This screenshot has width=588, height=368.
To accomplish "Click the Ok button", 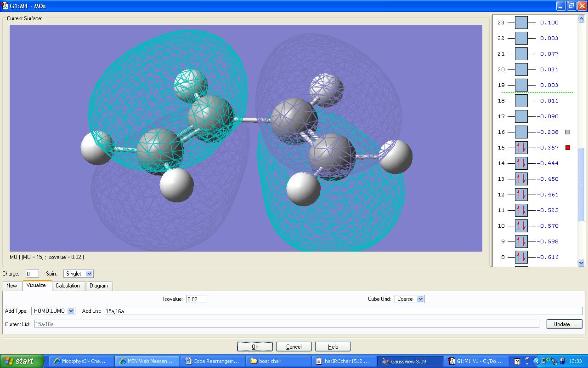I will [255, 347].
